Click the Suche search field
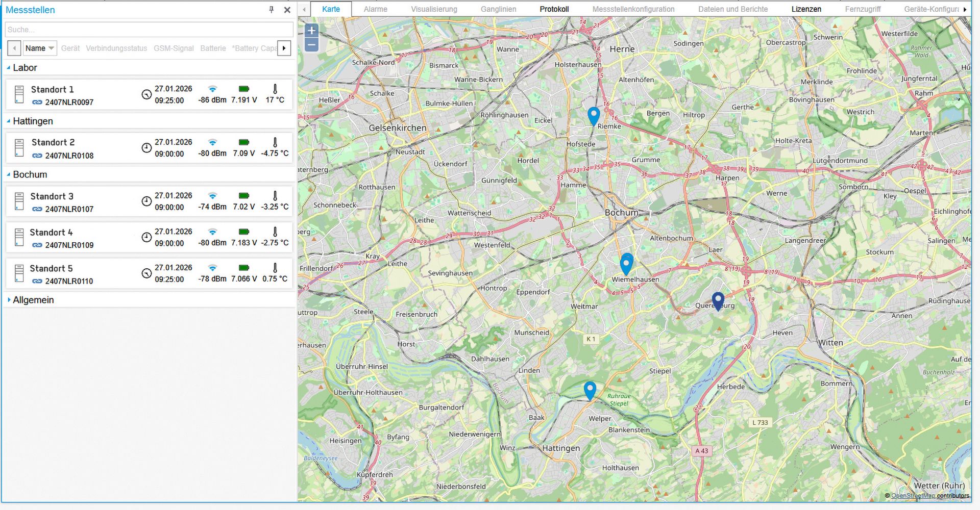 (x=149, y=30)
